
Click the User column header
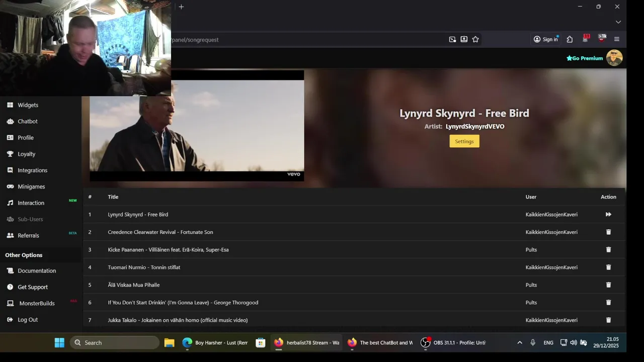531,197
